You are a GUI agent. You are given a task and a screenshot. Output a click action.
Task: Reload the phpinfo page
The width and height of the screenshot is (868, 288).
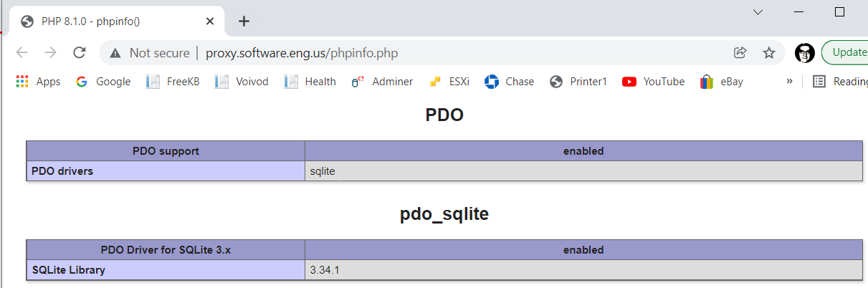click(80, 52)
